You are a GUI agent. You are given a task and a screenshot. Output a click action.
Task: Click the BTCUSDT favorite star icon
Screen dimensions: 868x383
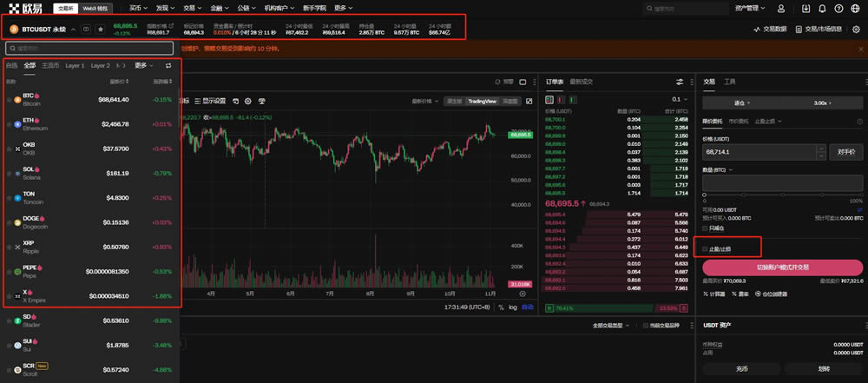100,30
